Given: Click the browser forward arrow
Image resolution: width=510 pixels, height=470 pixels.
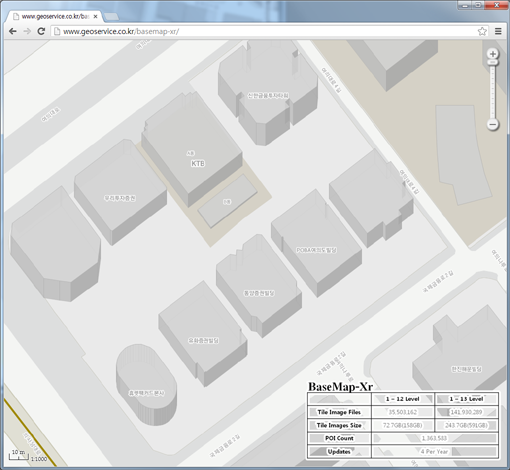Looking at the screenshot, I should tap(27, 31).
